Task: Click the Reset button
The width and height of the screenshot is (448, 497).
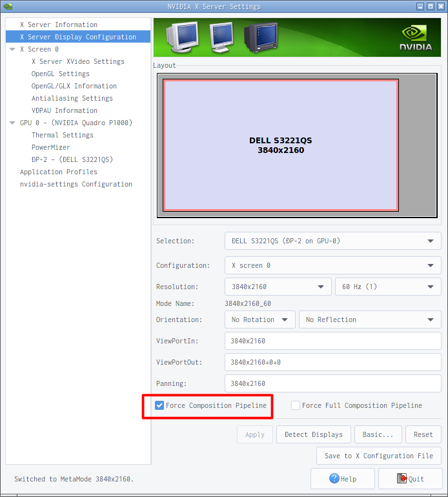Action: tap(423, 434)
